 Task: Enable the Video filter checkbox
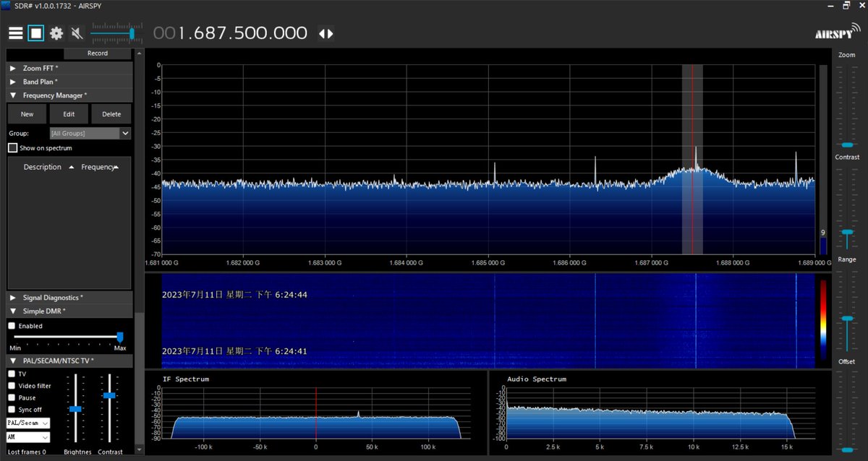click(12, 386)
